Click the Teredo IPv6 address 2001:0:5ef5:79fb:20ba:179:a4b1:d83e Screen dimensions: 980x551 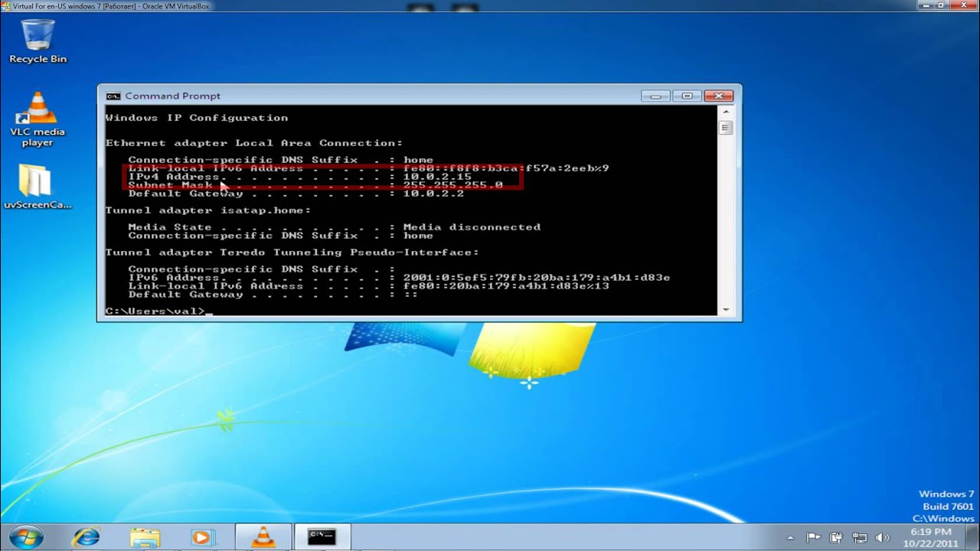click(x=537, y=278)
